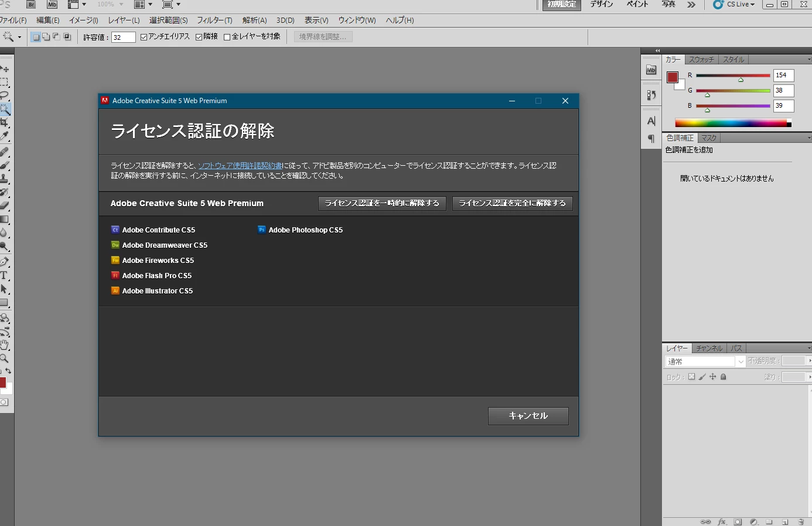Select the Rectangular Marquee tool
812x526 pixels.
(5, 83)
